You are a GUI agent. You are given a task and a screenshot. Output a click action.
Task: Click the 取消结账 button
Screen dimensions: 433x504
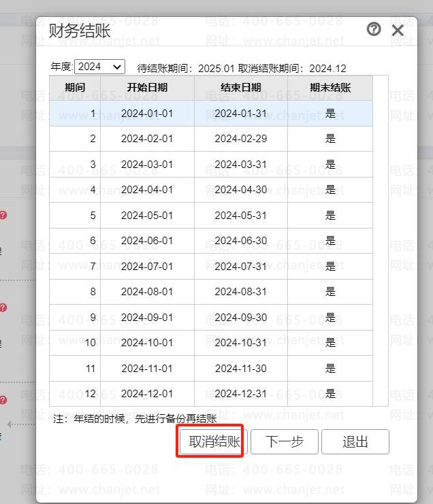tap(214, 441)
